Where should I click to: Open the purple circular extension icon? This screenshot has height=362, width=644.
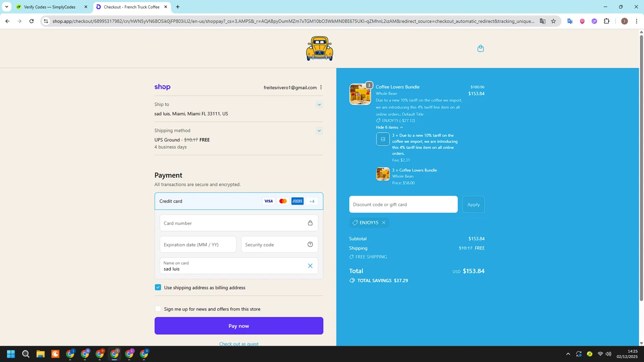click(594, 21)
